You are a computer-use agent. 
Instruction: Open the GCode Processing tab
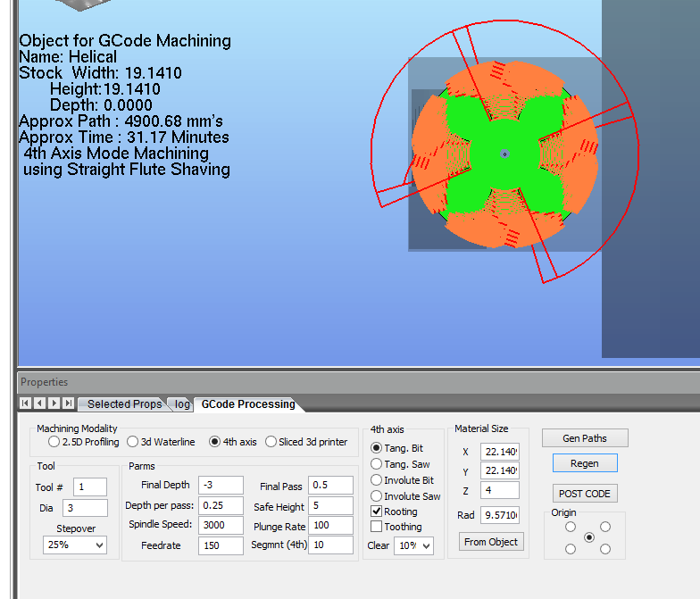tap(248, 403)
